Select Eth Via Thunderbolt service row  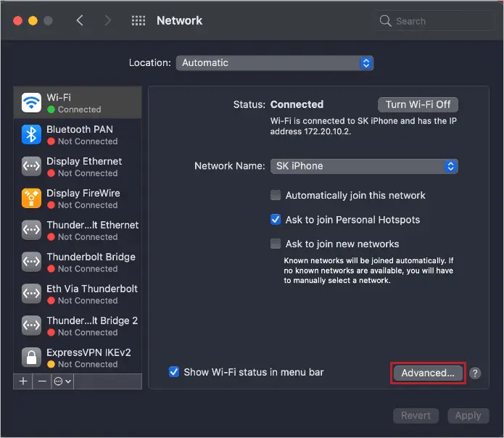point(78,294)
